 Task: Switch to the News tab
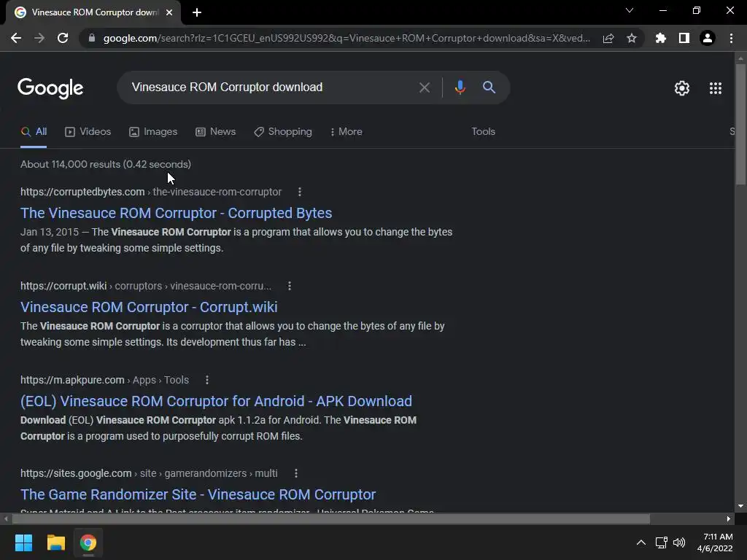216,132
